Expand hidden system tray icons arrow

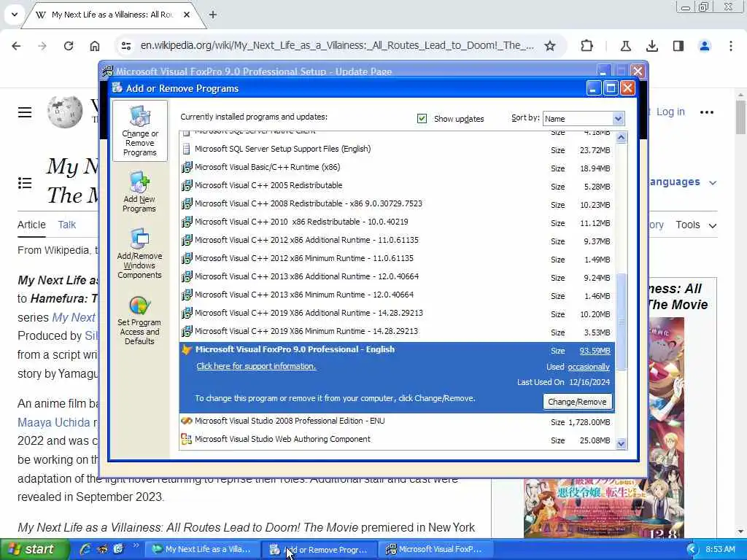click(692, 550)
